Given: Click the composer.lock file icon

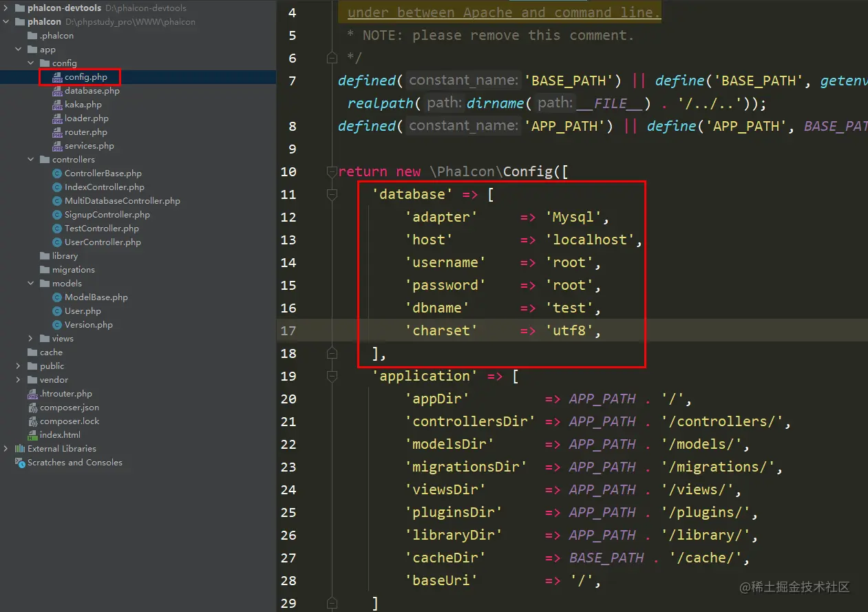Looking at the screenshot, I should coord(33,421).
